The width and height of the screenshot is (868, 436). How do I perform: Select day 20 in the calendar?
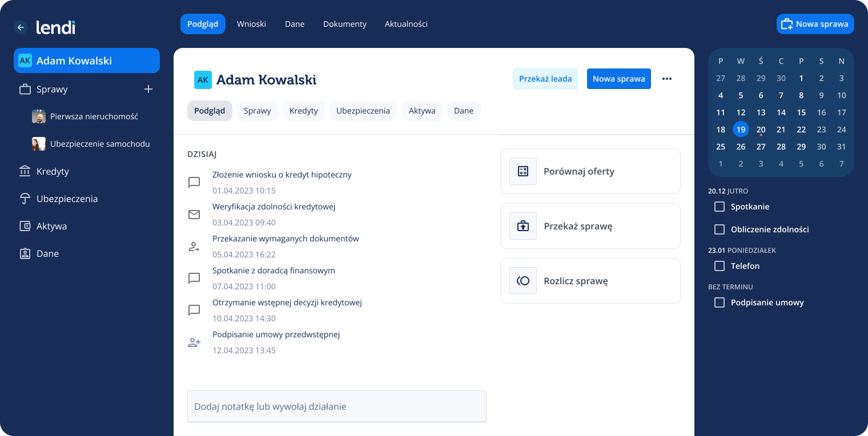(x=761, y=130)
